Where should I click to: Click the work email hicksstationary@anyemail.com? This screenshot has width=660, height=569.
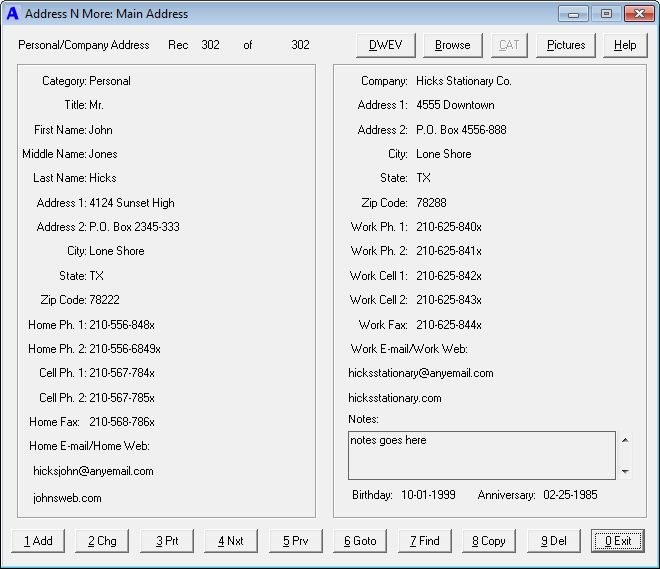point(421,373)
